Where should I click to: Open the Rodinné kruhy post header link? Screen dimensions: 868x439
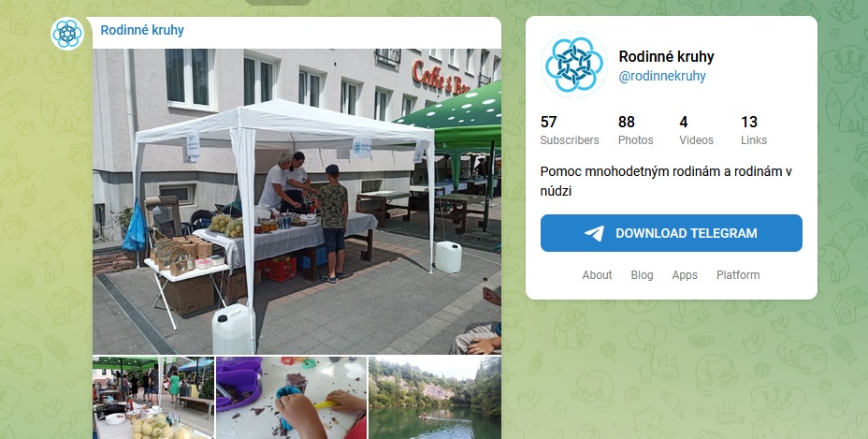pyautogui.click(x=142, y=30)
